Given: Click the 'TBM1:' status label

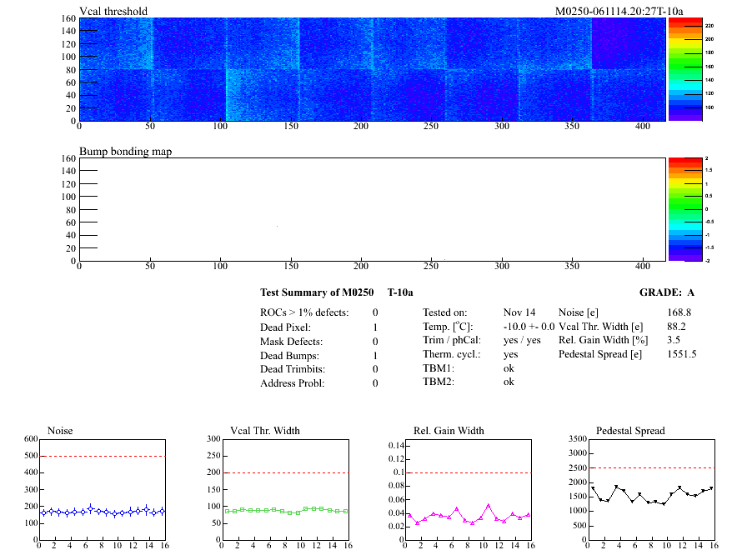Looking at the screenshot, I should 439,367.
